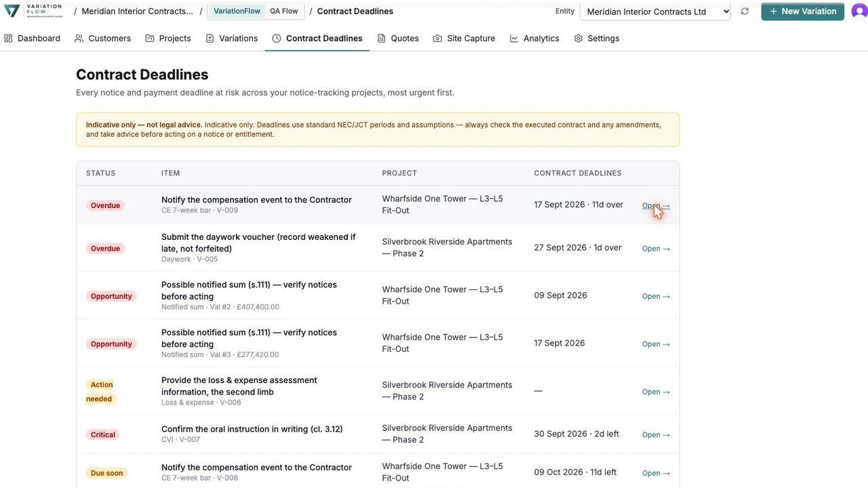Open the Analytics tab
868x488 pixels.
534,39
